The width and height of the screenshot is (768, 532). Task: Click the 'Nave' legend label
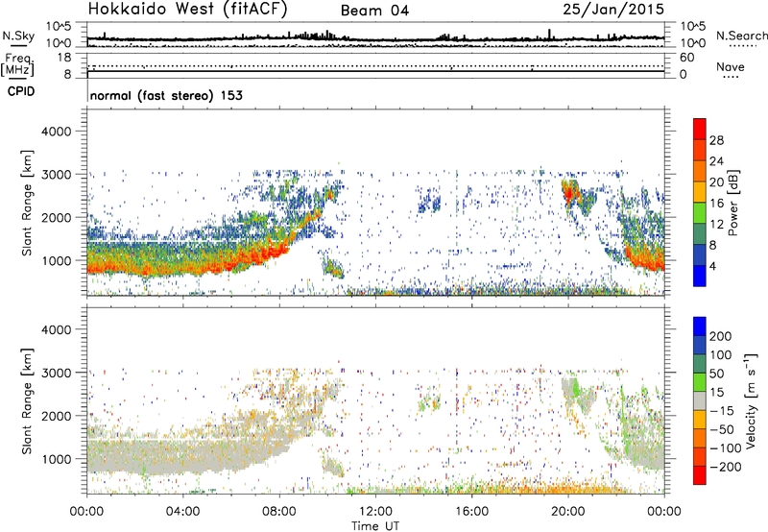pyautogui.click(x=730, y=66)
